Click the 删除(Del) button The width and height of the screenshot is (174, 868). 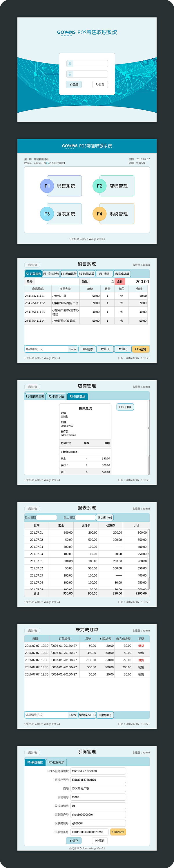click(105, 715)
